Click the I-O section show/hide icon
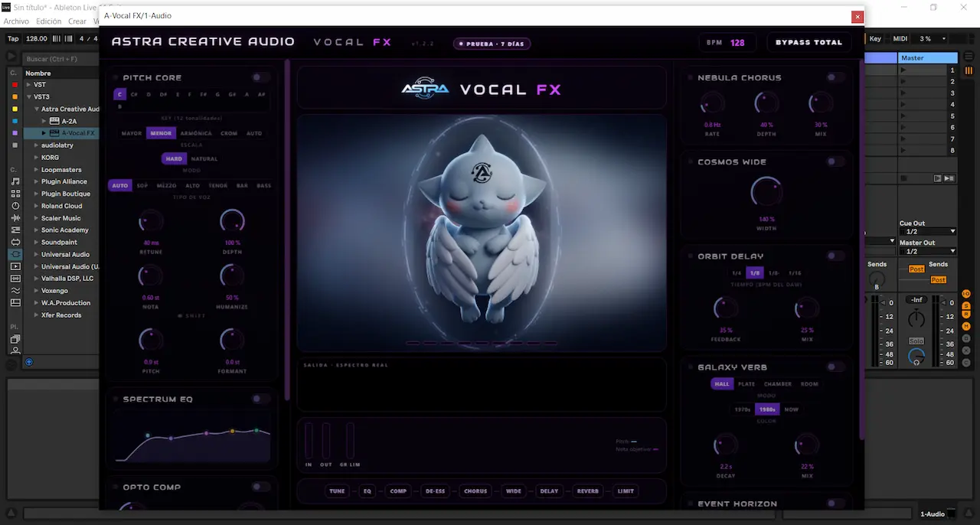Screen dimensions: 980x525 (966, 294)
